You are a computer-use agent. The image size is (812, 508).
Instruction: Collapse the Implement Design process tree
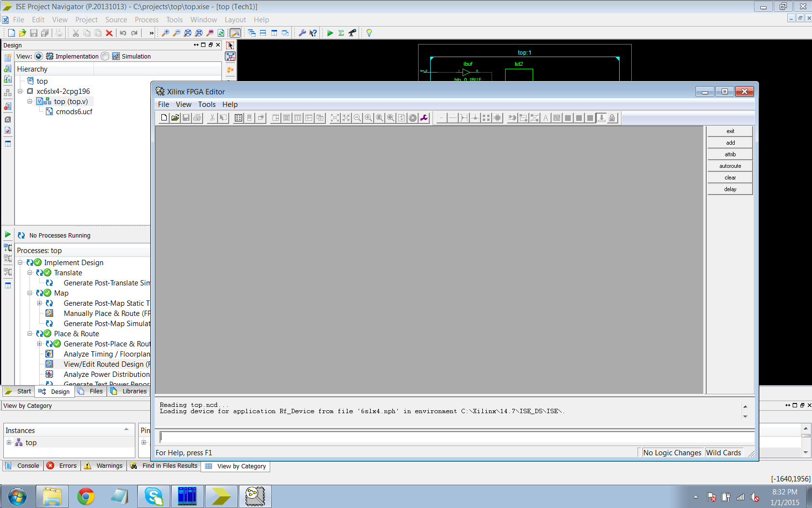pos(20,262)
